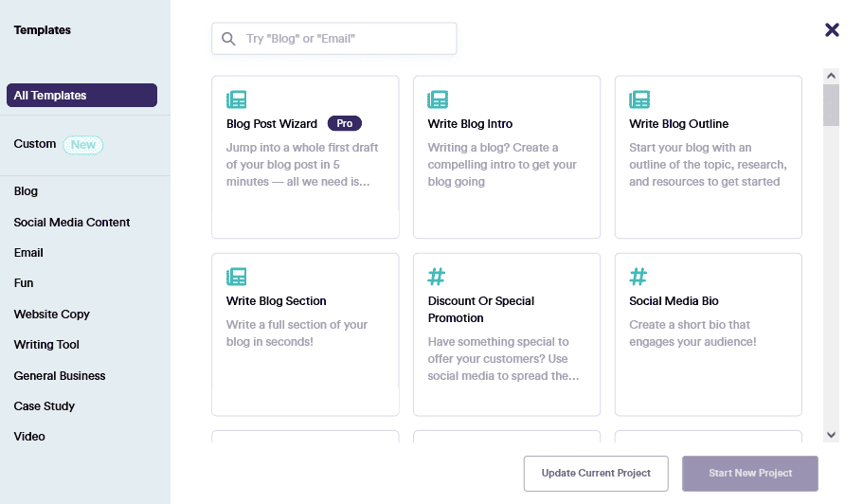Choose the Website Copy category

tap(51, 315)
